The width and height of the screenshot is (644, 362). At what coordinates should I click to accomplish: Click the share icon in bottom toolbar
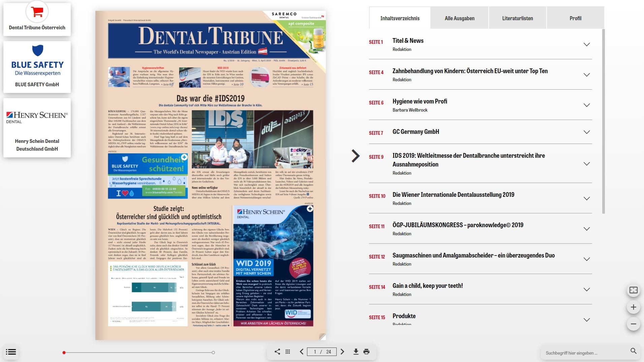point(277,352)
